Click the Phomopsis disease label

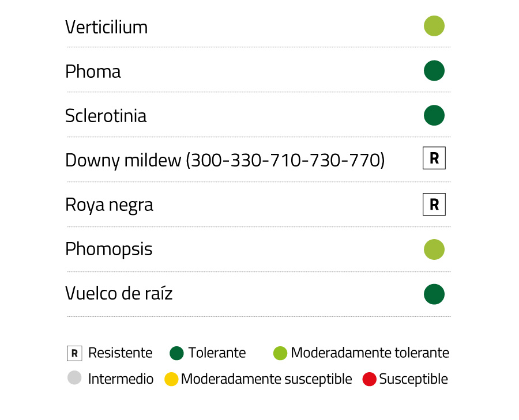point(108,249)
